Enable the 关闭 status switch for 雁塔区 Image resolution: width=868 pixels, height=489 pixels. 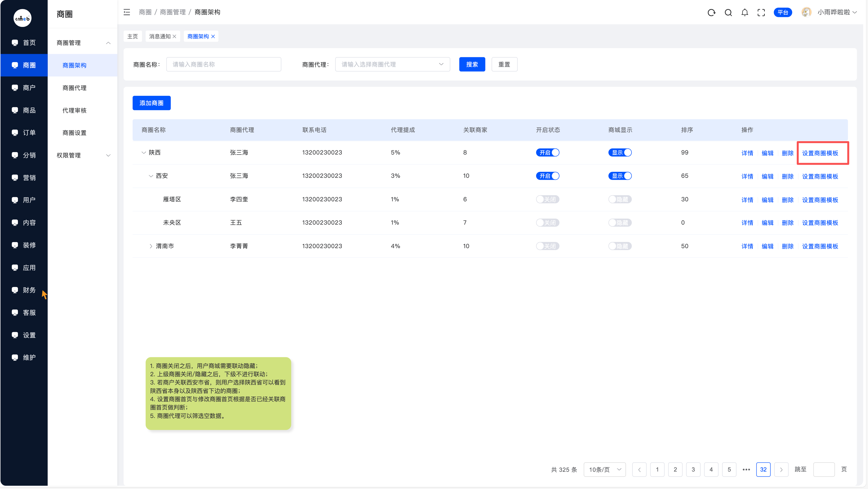point(548,199)
